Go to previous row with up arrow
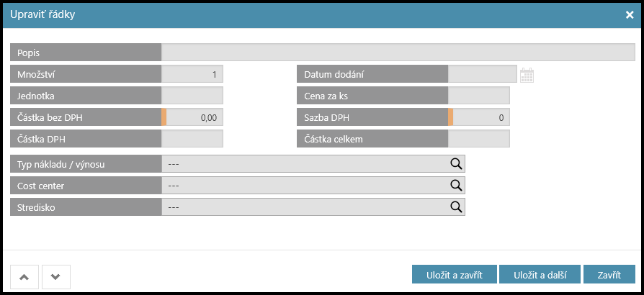Screen dimensions: 644x295 pyautogui.click(x=24, y=276)
